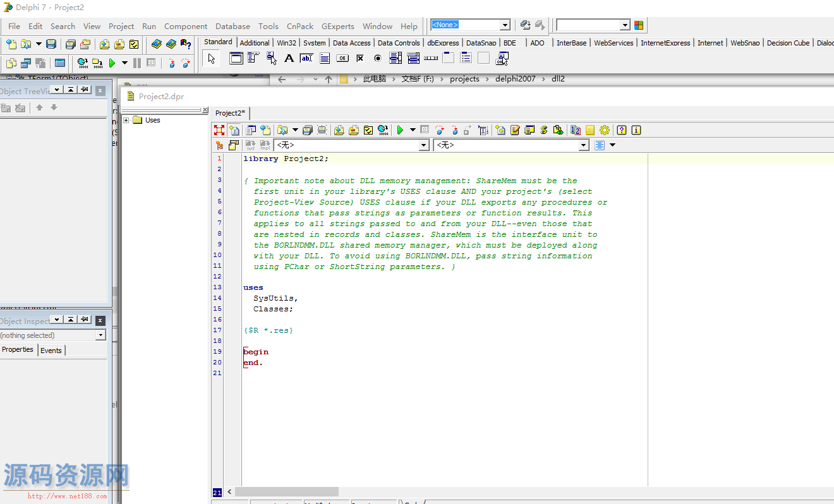The width and height of the screenshot is (834, 504).
Task: Switch to the Win32 palette tab
Action: (x=286, y=43)
